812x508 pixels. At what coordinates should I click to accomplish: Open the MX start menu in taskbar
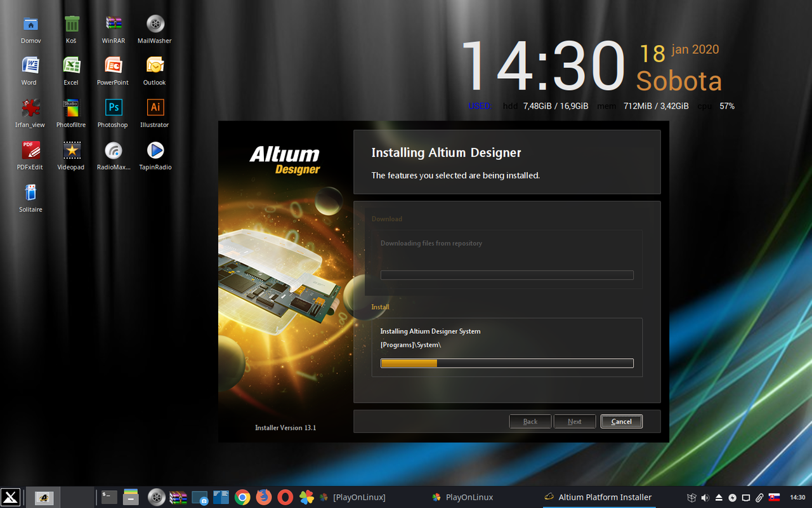[x=10, y=497]
